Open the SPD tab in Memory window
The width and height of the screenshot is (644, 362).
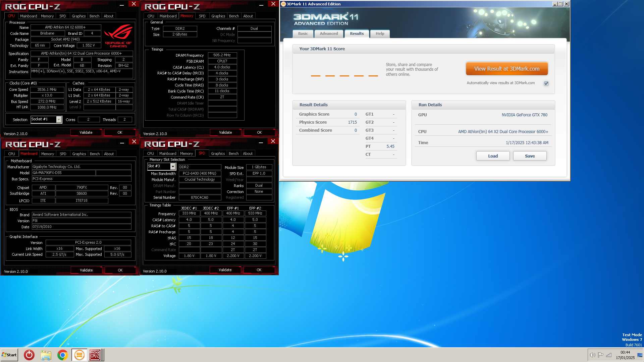(x=202, y=16)
